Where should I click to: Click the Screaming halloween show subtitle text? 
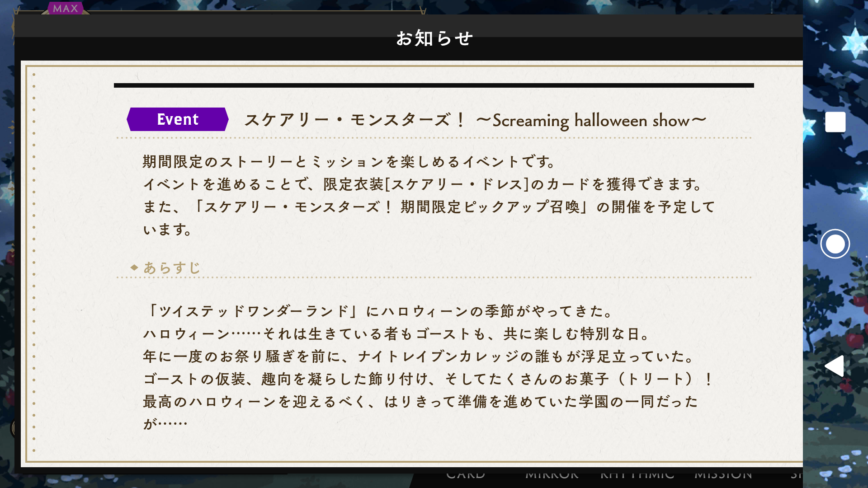point(591,121)
